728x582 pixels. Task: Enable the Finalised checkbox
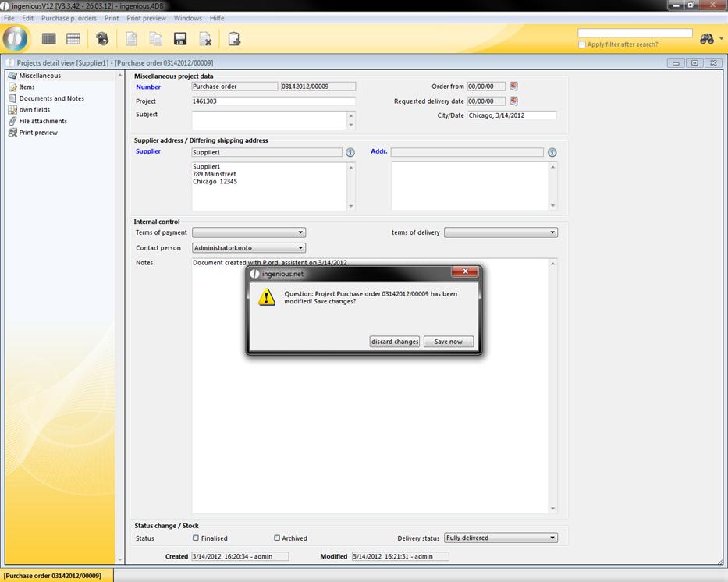196,538
